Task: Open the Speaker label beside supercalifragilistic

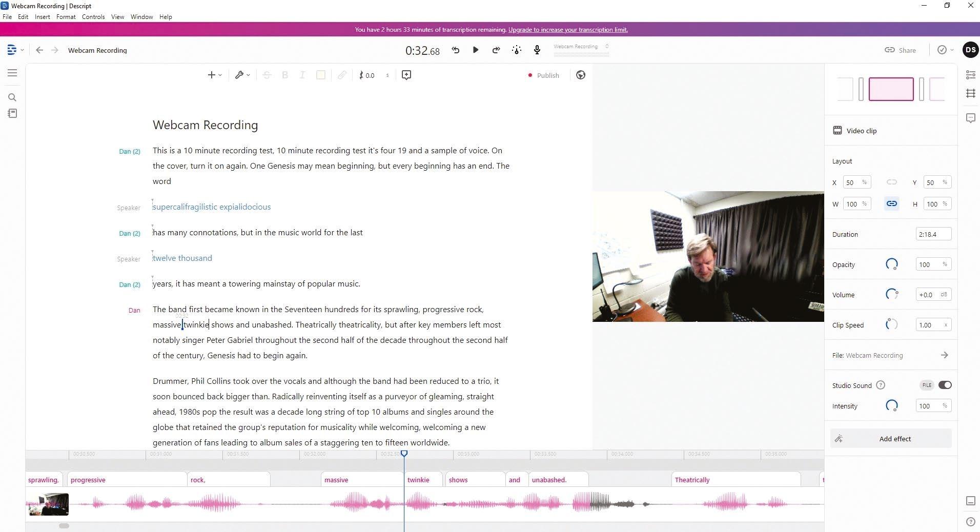Action: [129, 208]
